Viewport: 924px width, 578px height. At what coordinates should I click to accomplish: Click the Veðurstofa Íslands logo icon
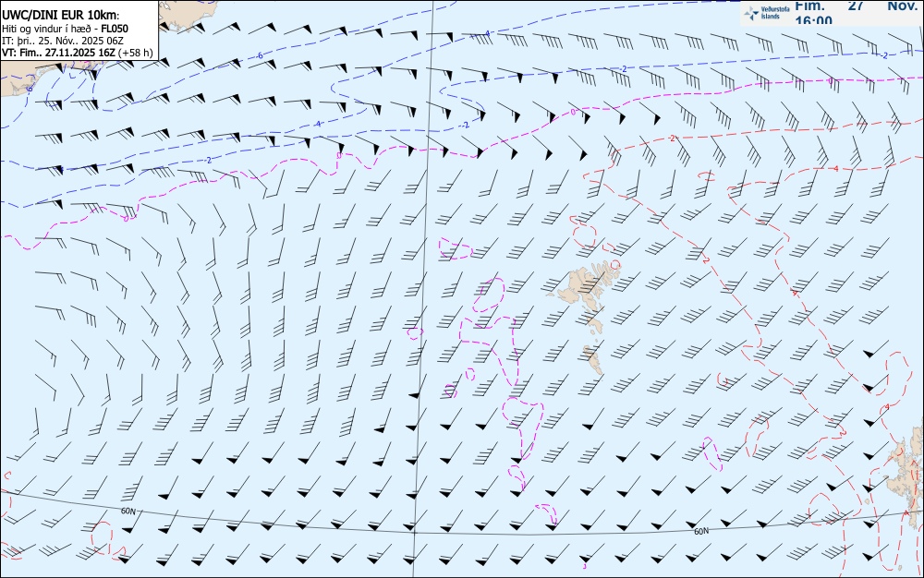[751, 13]
